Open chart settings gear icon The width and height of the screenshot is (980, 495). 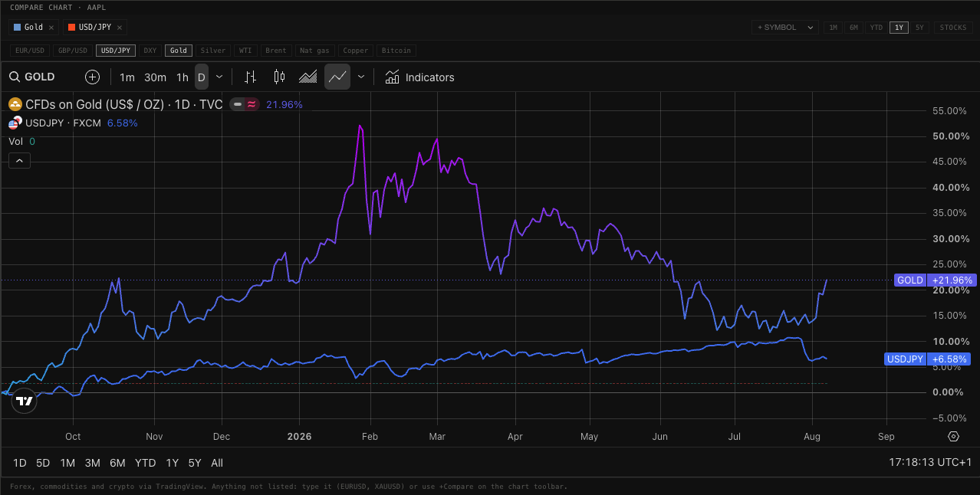tap(953, 437)
